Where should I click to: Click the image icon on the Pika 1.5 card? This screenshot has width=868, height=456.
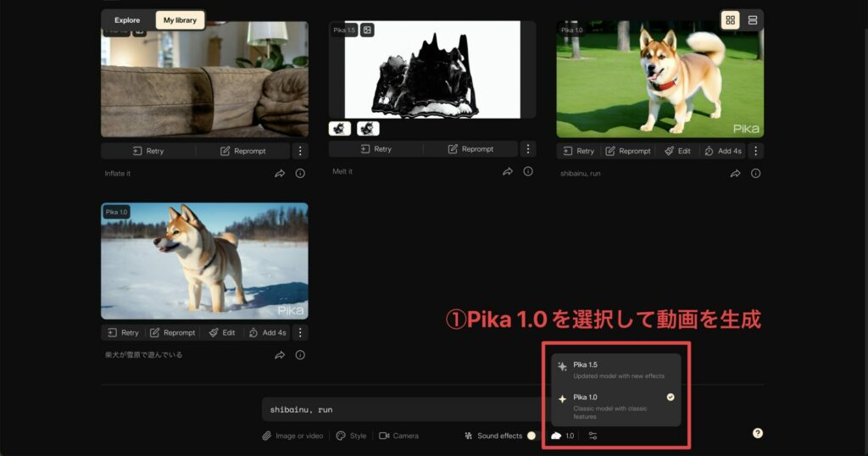[x=367, y=30]
